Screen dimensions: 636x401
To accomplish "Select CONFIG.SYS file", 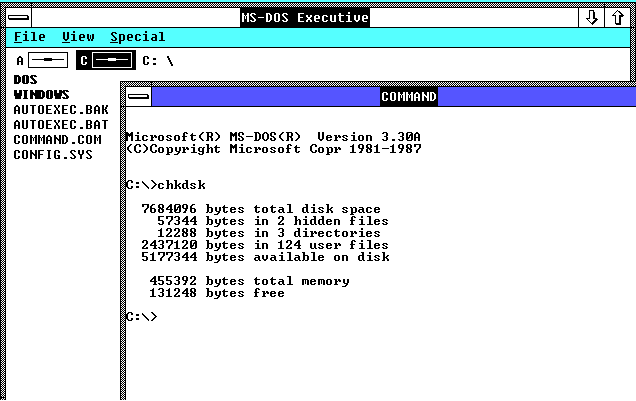I will (x=53, y=154).
